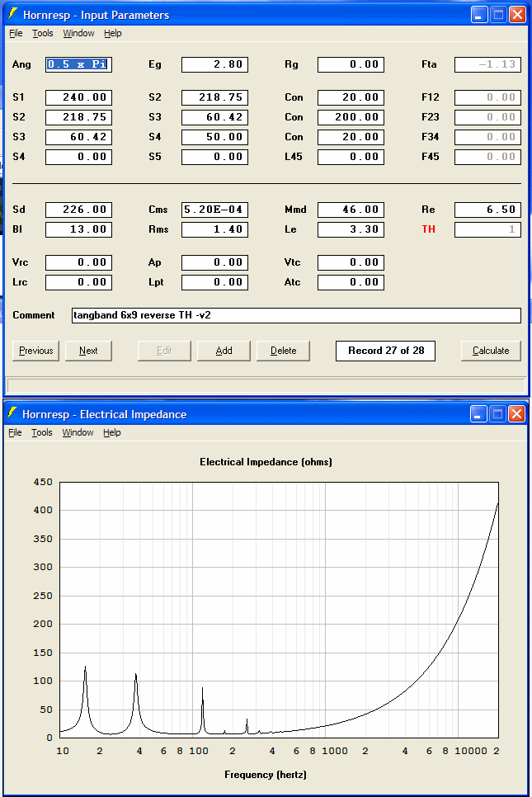This screenshot has height=797, width=532.
Task: Open Window menu in Input Parameters window
Action: (x=78, y=33)
